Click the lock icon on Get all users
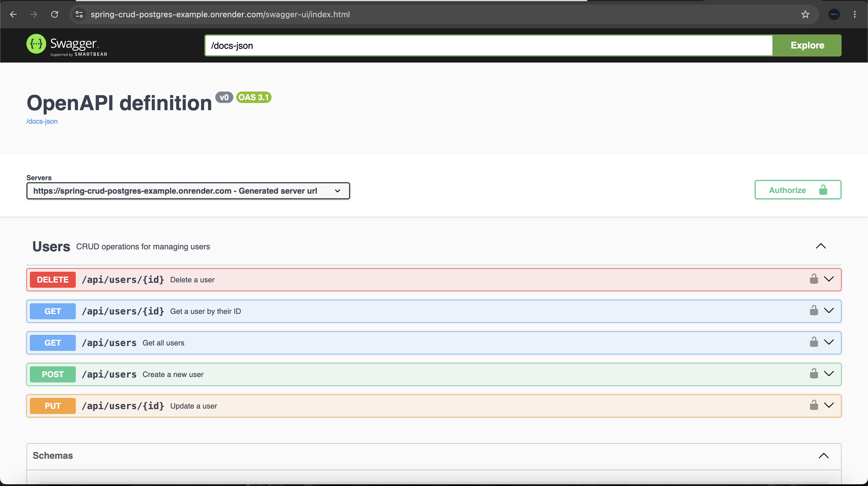 [814, 342]
